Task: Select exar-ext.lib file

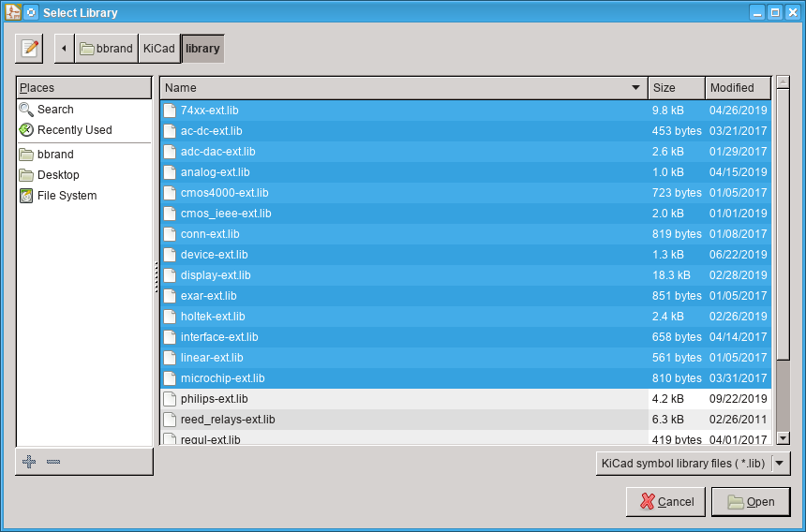Action: 466,296
